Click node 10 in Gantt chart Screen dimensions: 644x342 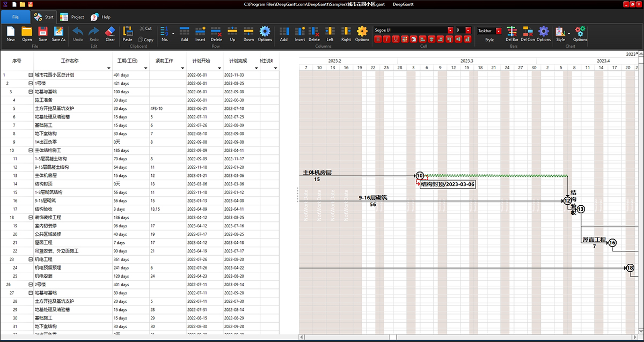(x=420, y=175)
